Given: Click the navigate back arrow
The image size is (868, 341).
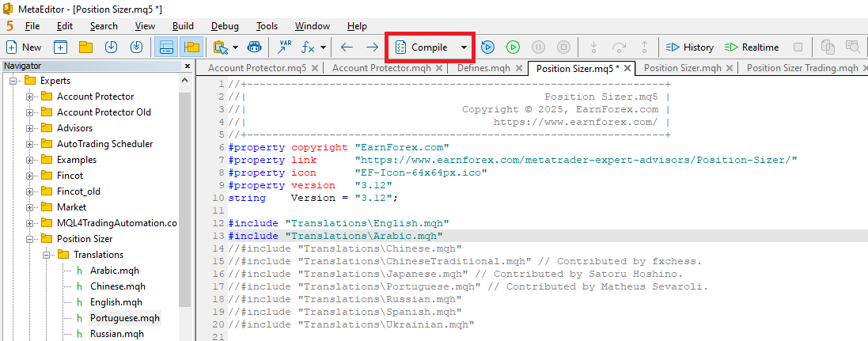Looking at the screenshot, I should (x=347, y=47).
